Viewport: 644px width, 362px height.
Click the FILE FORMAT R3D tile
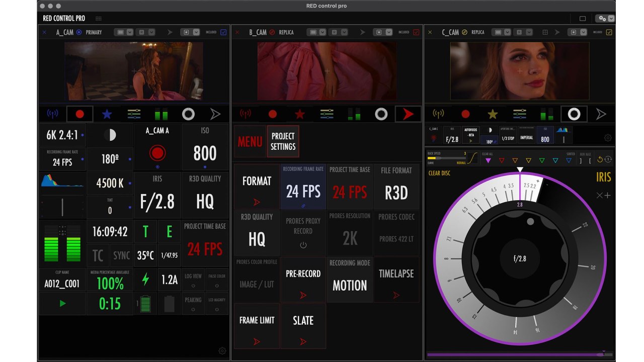pyautogui.click(x=396, y=187)
